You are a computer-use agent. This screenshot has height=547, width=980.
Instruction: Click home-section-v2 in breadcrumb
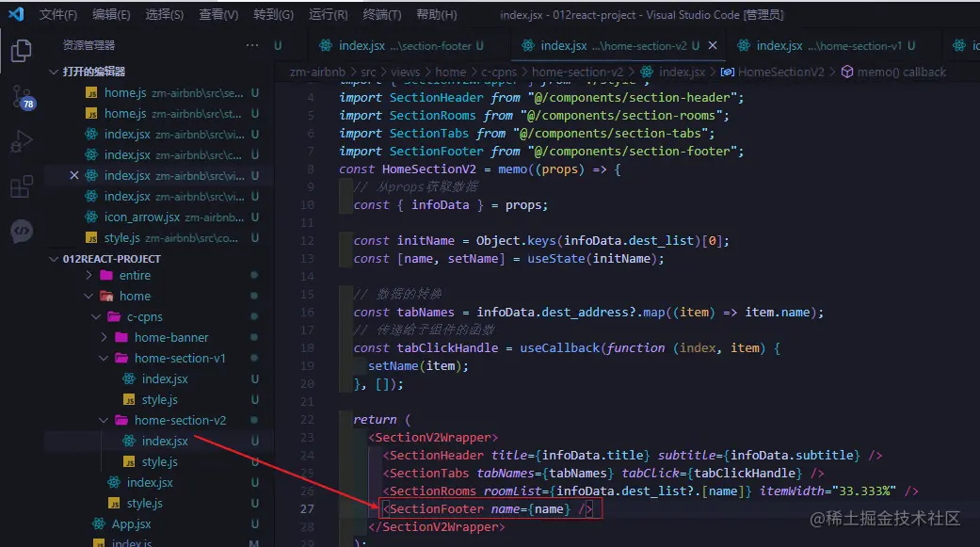pyautogui.click(x=577, y=72)
